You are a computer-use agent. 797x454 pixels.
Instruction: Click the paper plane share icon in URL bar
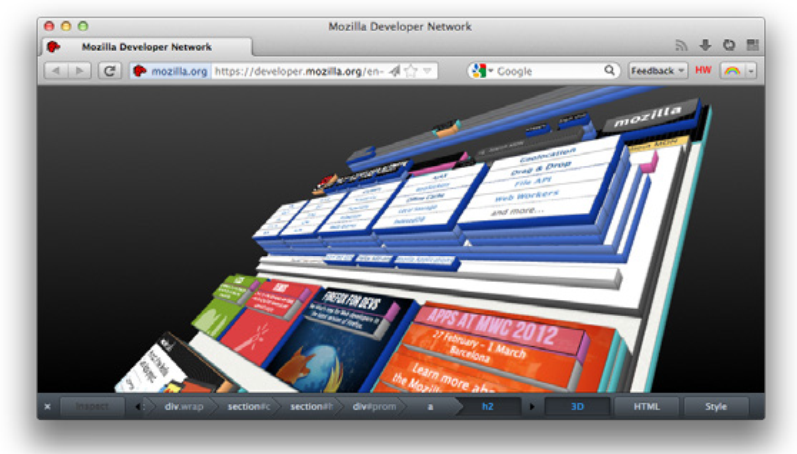[394, 71]
